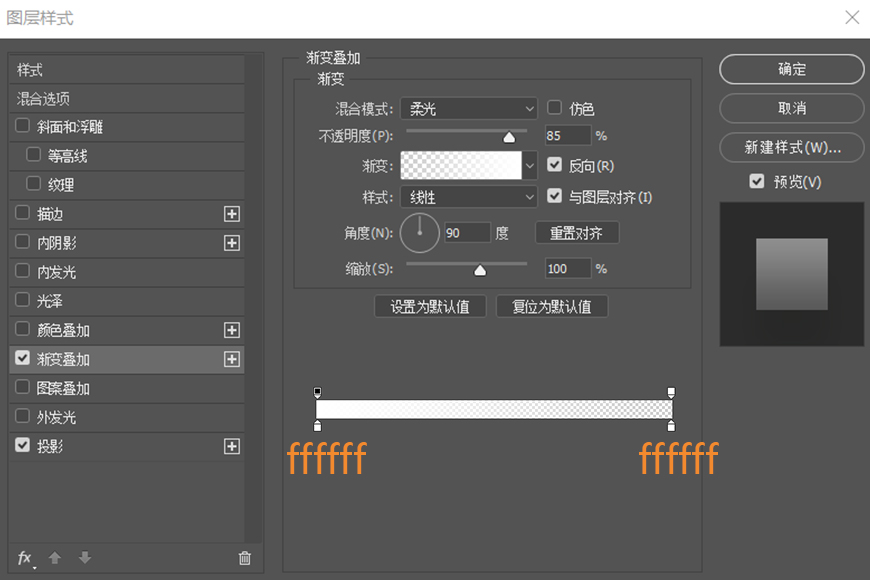
Task: Open the 混合模式 dropdown showing 柔光
Action: point(468,108)
